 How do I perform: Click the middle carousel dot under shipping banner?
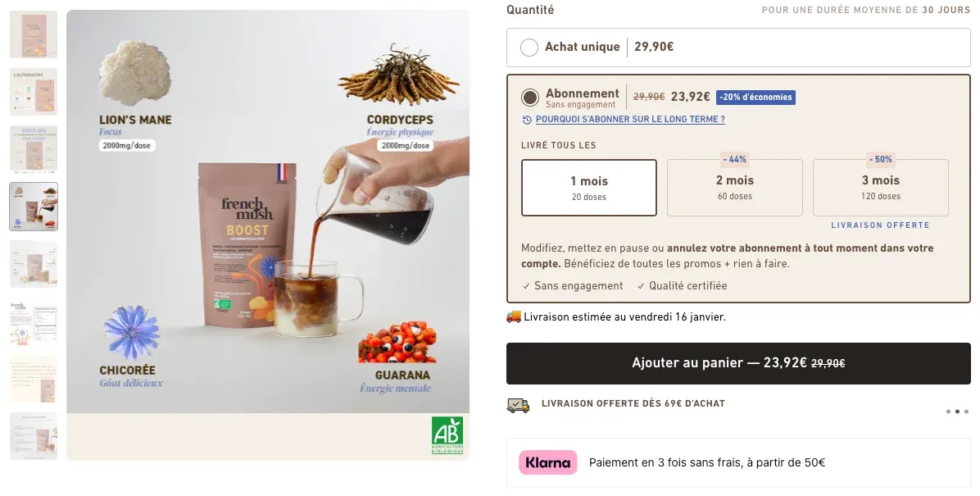click(957, 412)
